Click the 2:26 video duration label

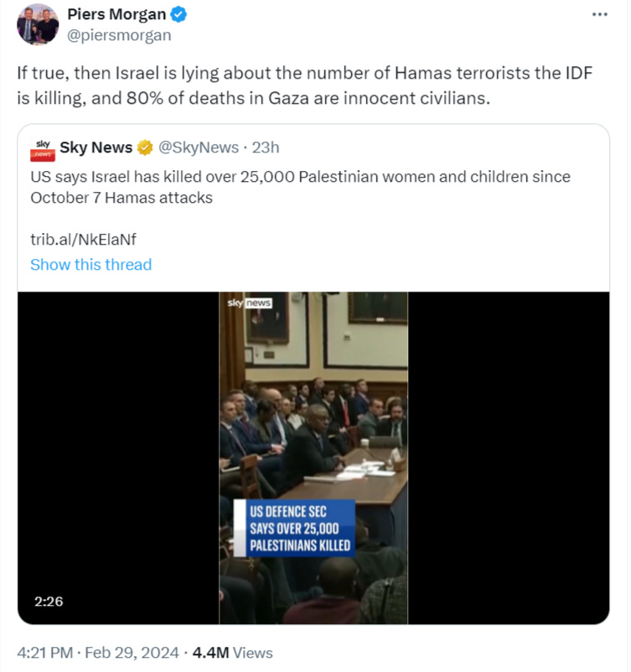[x=49, y=602]
